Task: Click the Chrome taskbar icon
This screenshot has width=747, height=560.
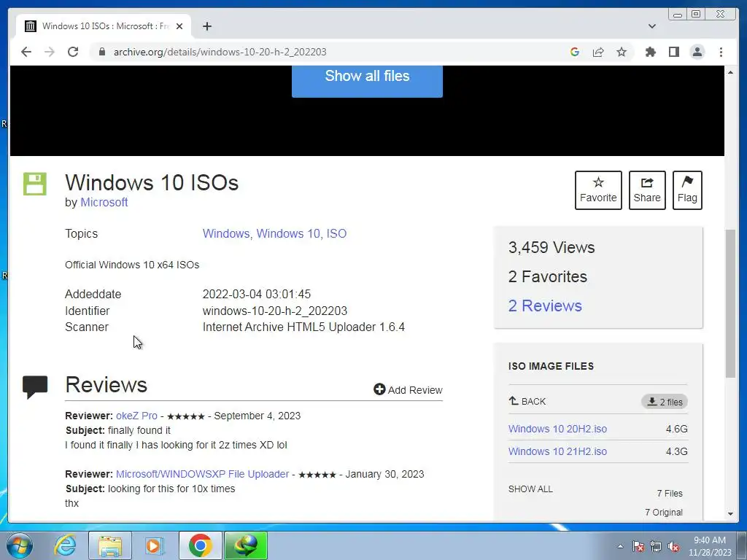Action: pyautogui.click(x=200, y=545)
